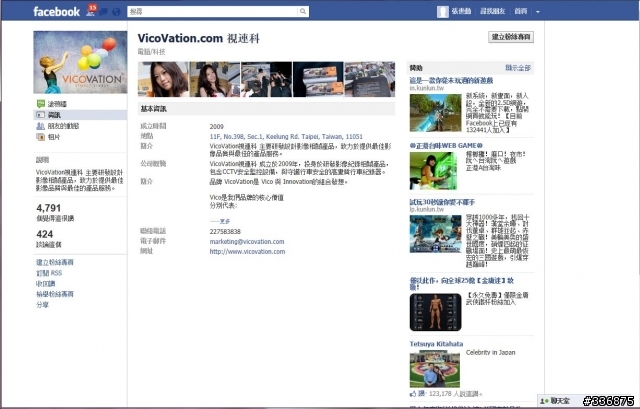Select Photos item in left sidebar
This screenshot has height=409, width=640.
coord(80,137)
